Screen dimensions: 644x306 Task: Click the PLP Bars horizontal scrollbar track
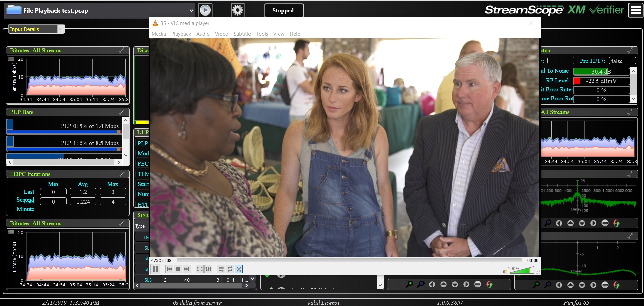(x=64, y=162)
